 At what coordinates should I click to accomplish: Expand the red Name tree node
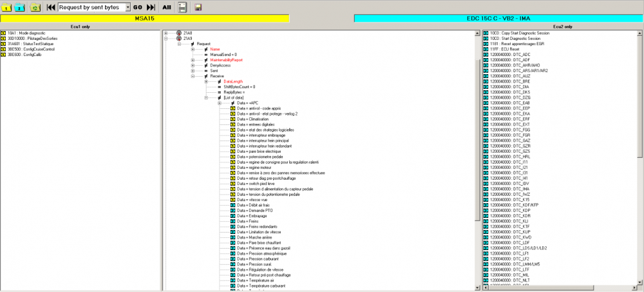[193, 49]
